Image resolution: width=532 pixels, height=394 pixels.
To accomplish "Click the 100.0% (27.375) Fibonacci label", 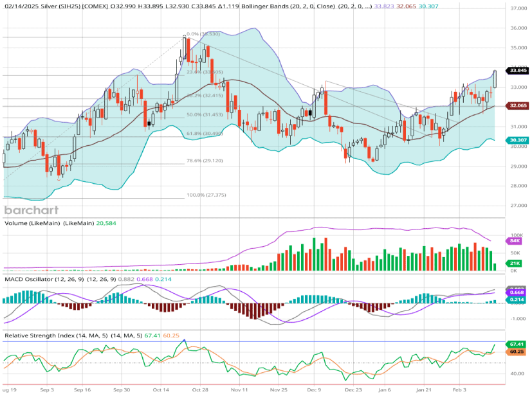I will (x=204, y=195).
